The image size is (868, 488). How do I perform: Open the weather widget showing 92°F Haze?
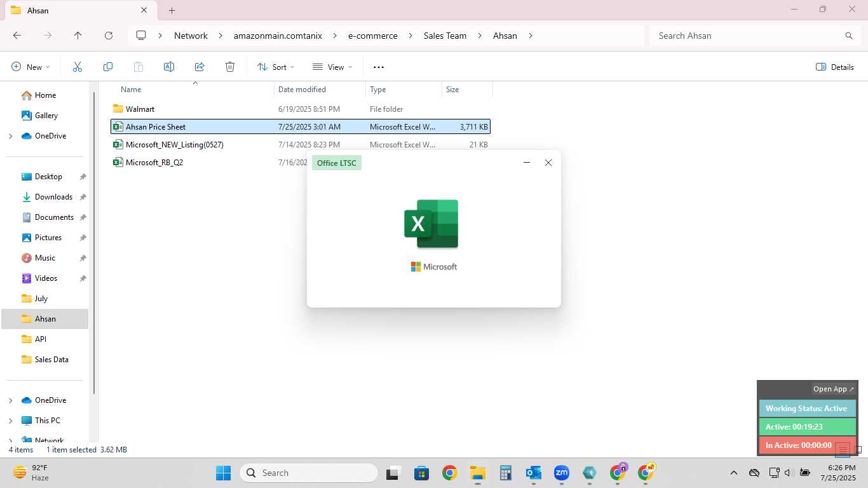coord(31,473)
